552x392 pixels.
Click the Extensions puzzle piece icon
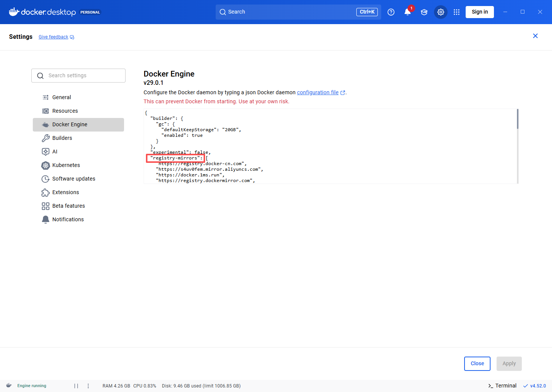[x=46, y=192]
